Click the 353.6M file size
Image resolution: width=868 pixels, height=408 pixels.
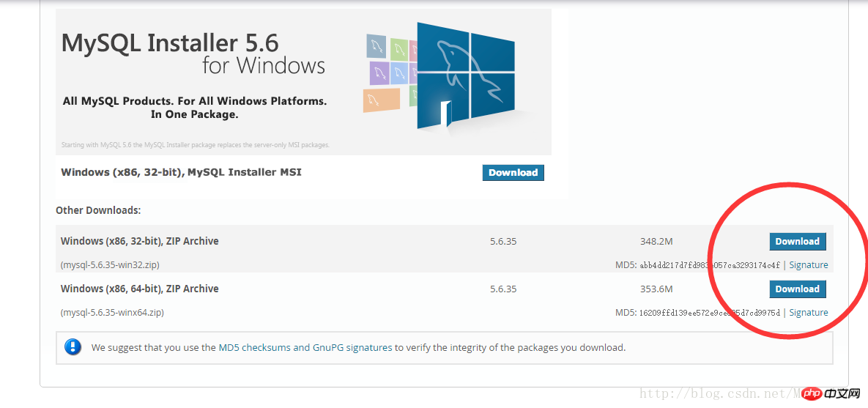point(656,289)
